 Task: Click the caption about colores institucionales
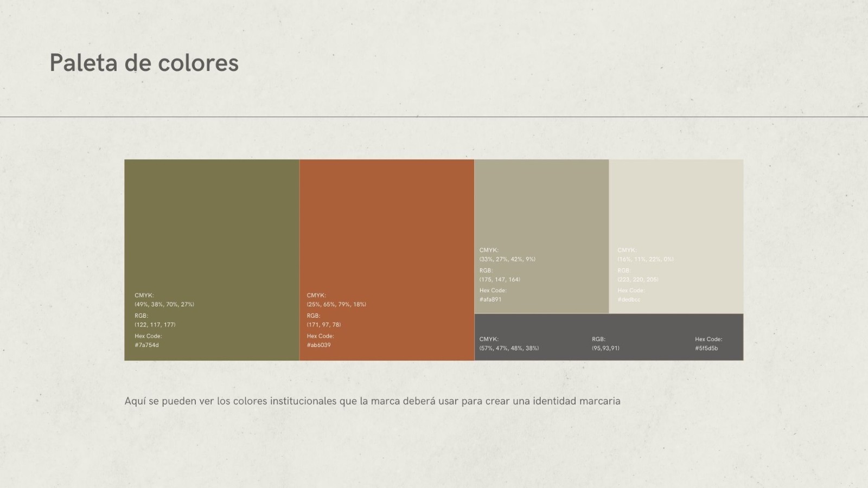(372, 401)
